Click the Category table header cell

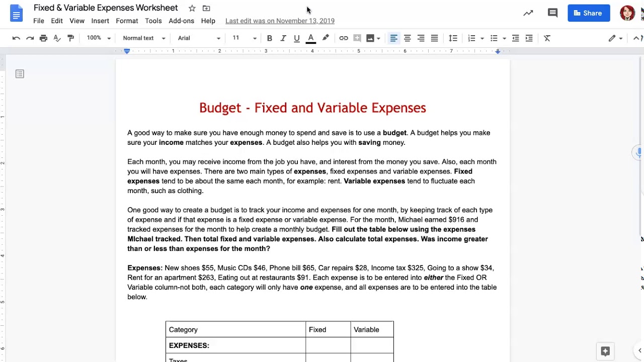pos(235,329)
